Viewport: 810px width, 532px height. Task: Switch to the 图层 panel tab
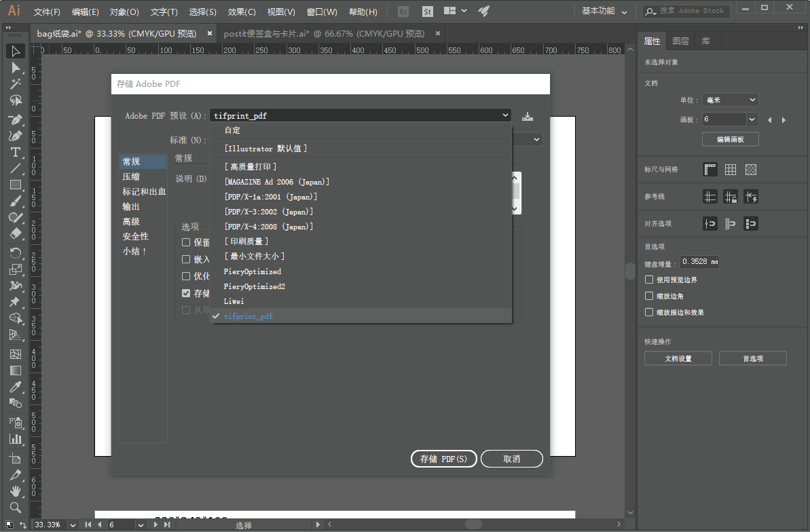680,41
